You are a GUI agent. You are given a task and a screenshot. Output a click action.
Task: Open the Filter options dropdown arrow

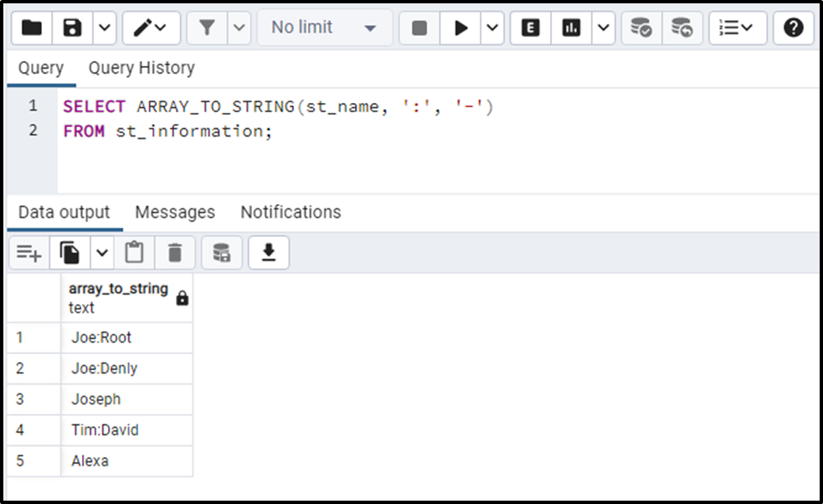(239, 28)
